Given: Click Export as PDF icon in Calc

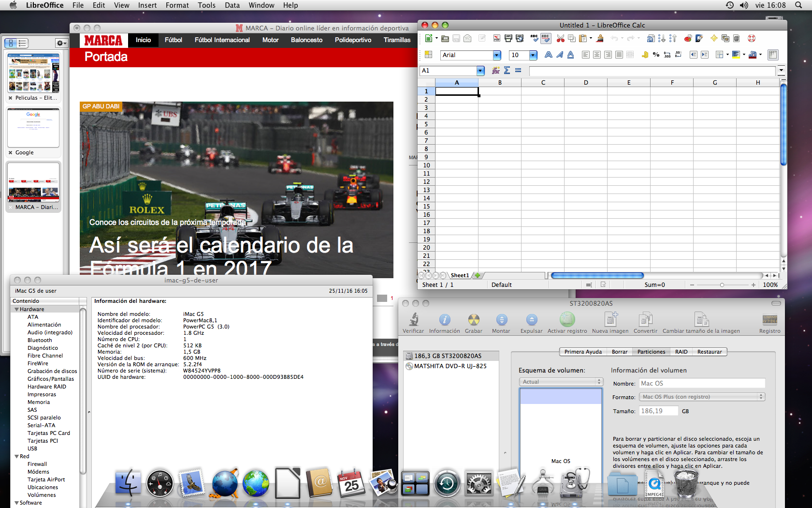Looking at the screenshot, I should pyautogui.click(x=496, y=38).
